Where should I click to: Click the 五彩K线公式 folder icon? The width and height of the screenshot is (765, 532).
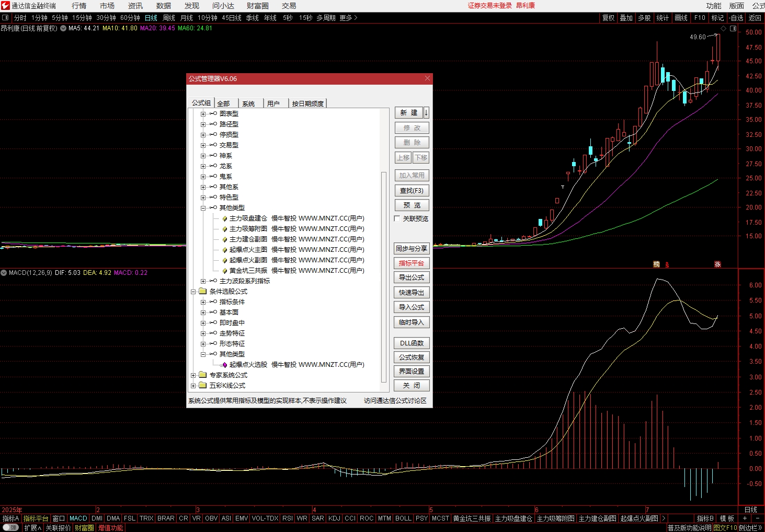(203, 385)
